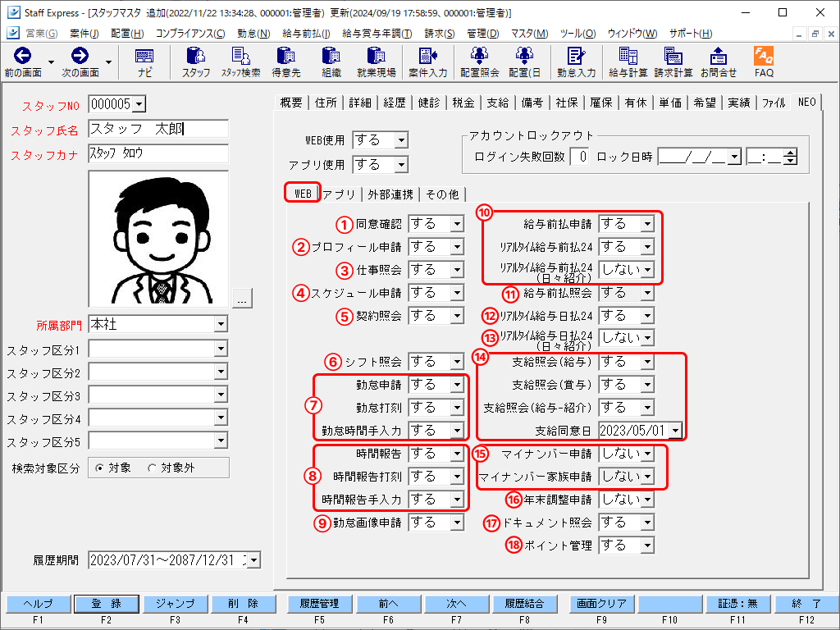Open the スタッフ検索 toolbar icon
The height and width of the screenshot is (630, 840).
tap(240, 62)
